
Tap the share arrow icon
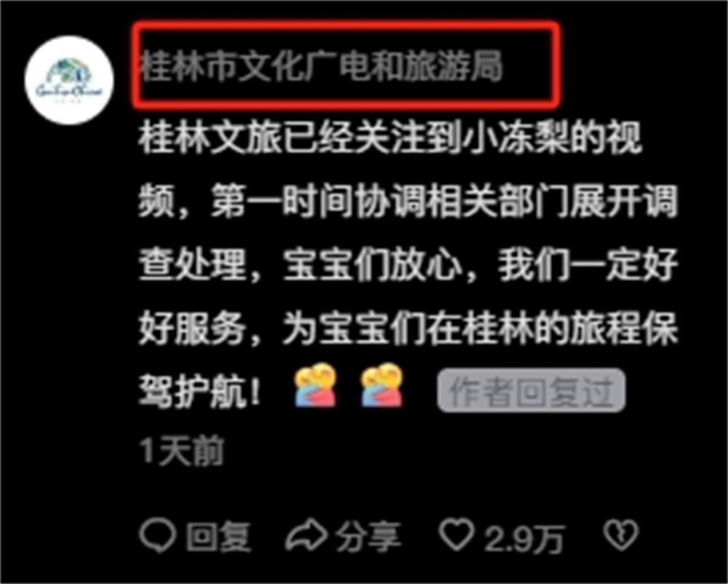tap(306, 535)
